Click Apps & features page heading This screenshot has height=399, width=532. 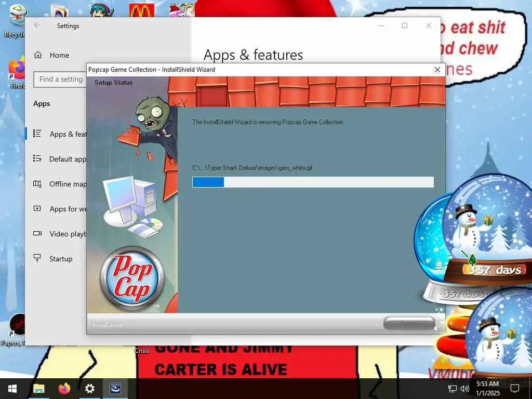(x=253, y=55)
